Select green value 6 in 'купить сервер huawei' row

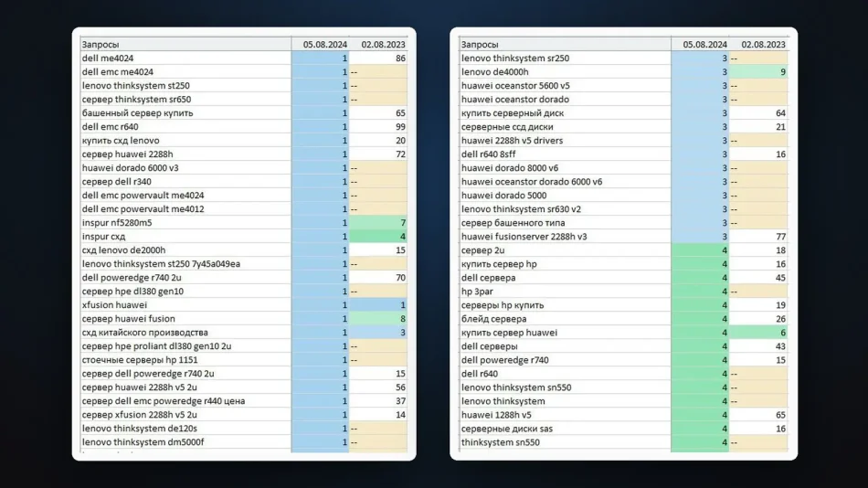758,333
